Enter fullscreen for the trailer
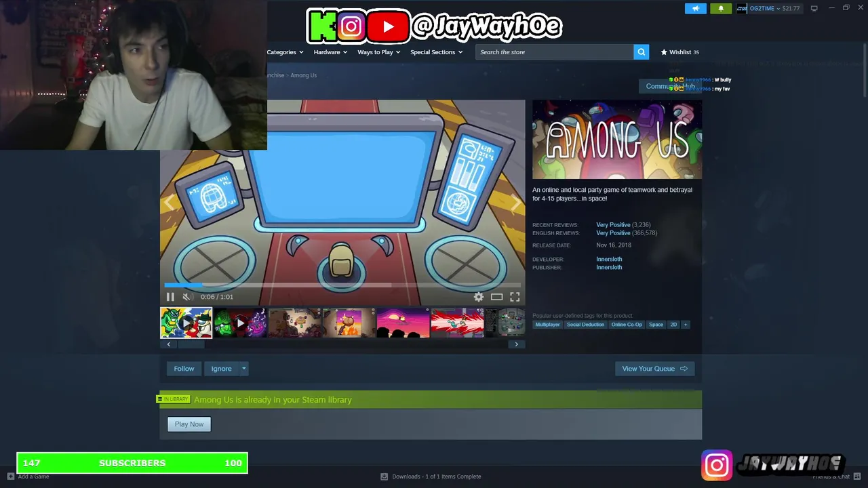 coord(515,297)
